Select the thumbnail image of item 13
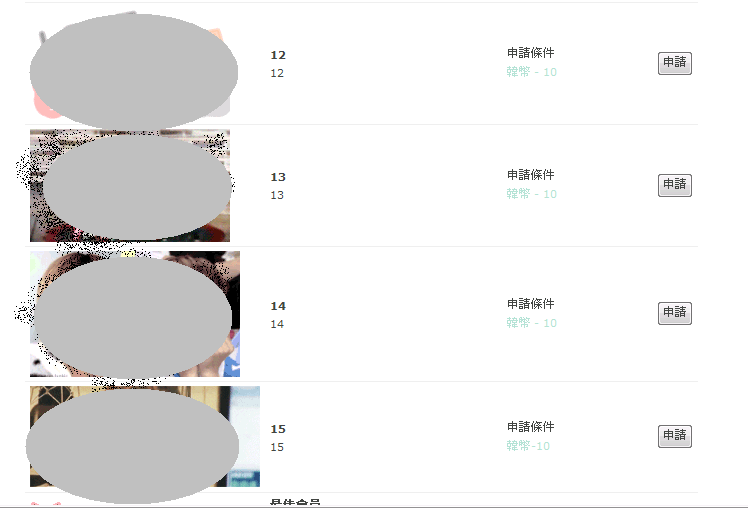The width and height of the screenshot is (748, 508). (130, 186)
